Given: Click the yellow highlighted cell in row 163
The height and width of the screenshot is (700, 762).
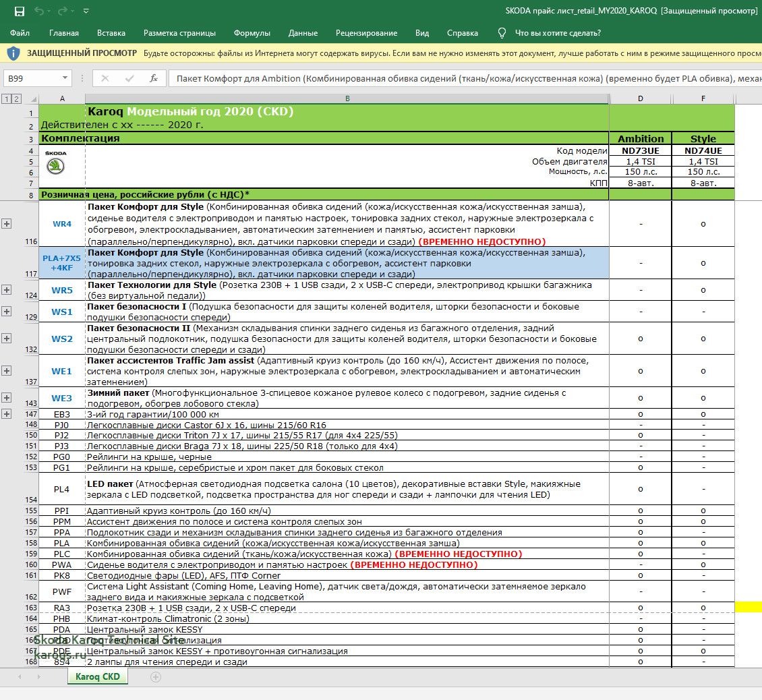Looking at the screenshot, I should (748, 607).
